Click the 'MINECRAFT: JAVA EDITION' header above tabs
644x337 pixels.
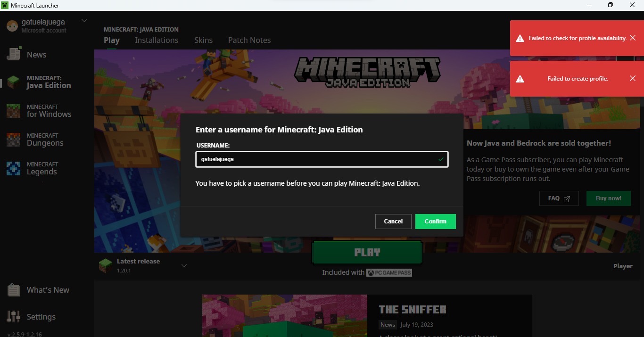coord(141,29)
